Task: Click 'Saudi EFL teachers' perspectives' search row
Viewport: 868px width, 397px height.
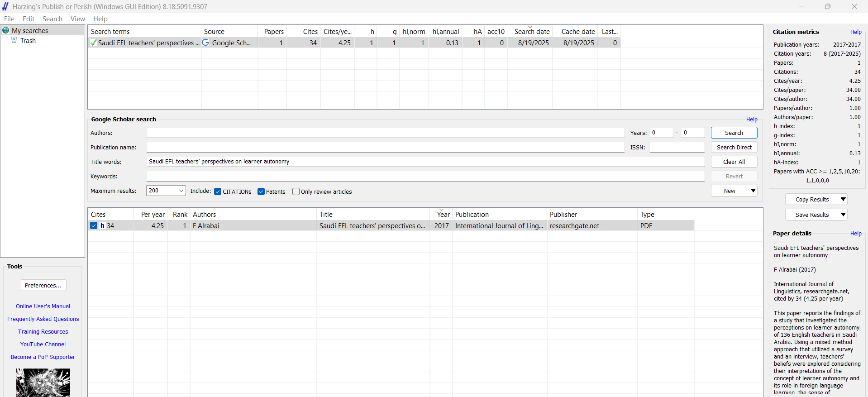Action: tap(354, 43)
